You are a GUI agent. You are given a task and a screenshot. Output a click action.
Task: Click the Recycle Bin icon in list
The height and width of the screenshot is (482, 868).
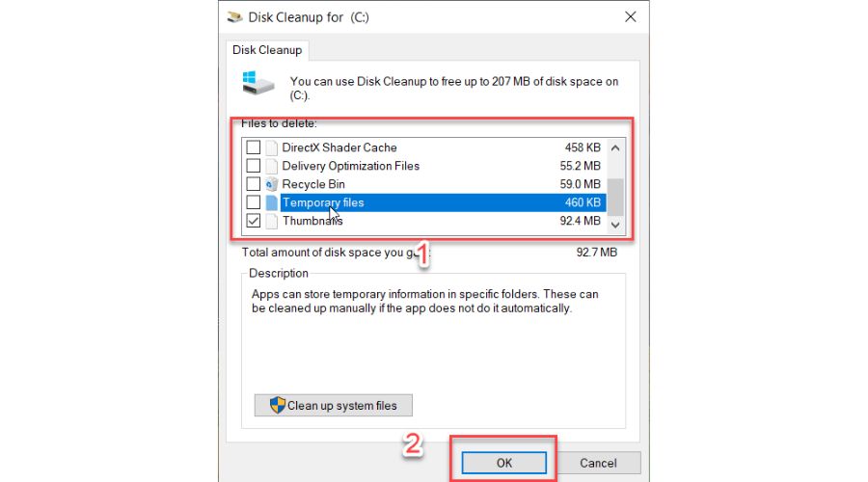coord(271,184)
